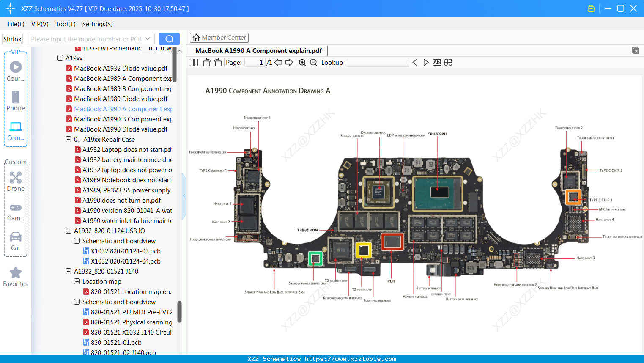Click the Shrink button

(13, 39)
